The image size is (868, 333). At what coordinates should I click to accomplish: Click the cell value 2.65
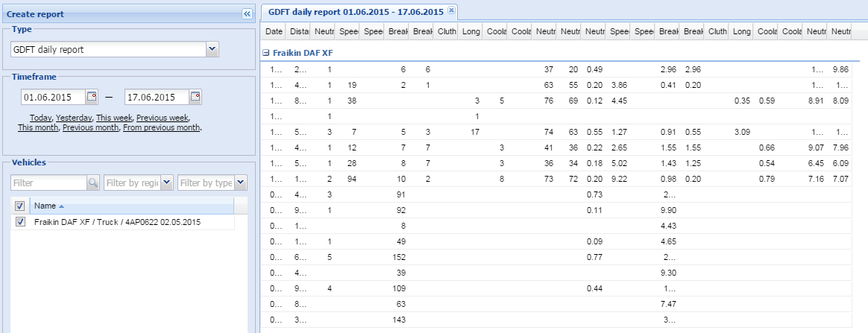pos(618,148)
